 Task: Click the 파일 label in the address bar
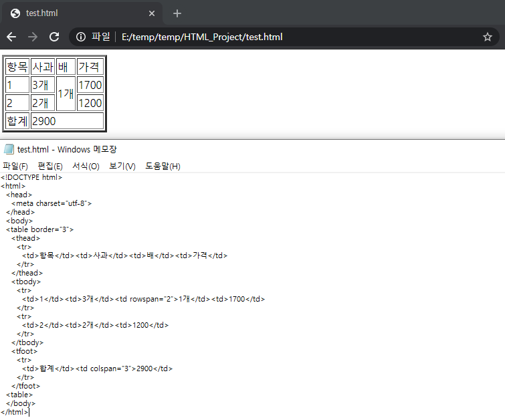[101, 37]
